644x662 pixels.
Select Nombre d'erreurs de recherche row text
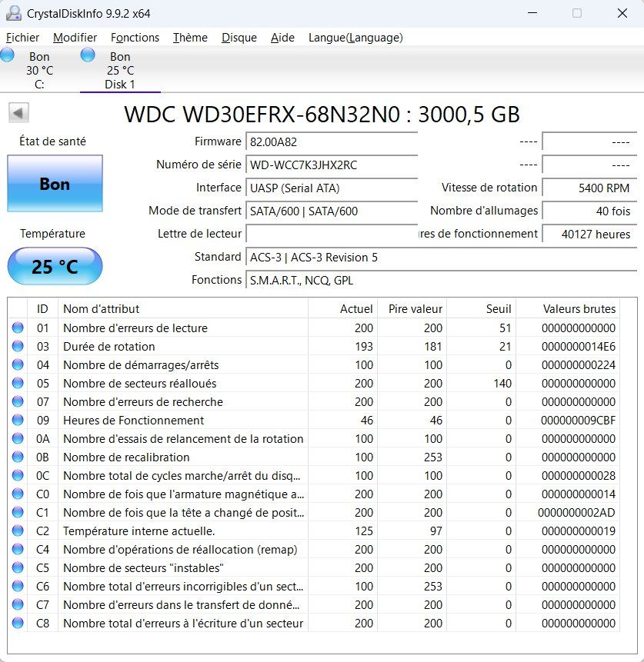point(143,402)
